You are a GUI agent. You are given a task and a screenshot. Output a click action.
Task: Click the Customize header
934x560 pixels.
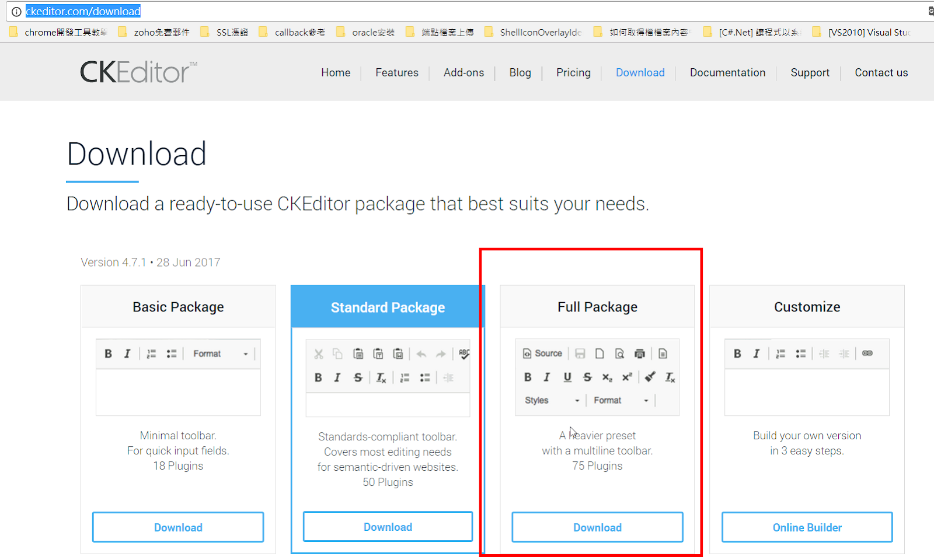pos(807,307)
